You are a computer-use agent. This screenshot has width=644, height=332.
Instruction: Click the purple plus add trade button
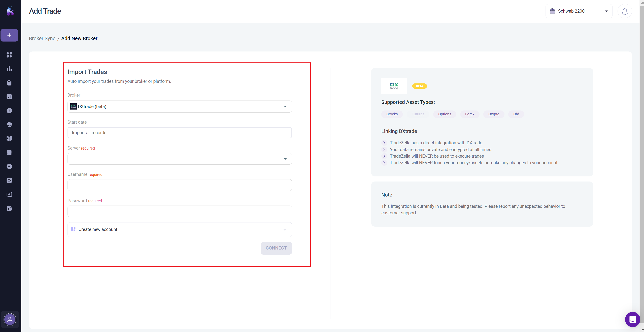[x=9, y=35]
